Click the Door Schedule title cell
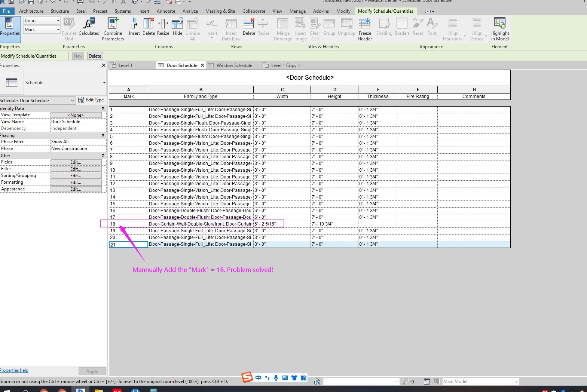Screen dimensions: 587x392 (310, 78)
